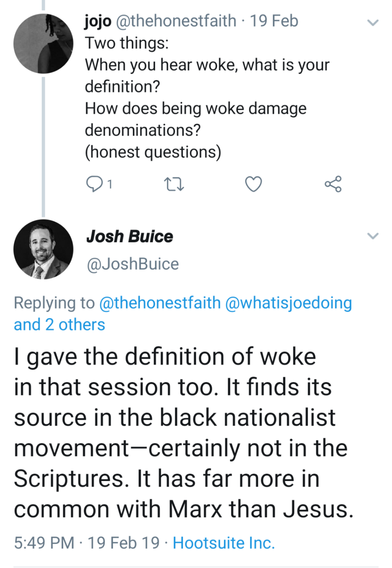Open @thehonestfaith handle in jojo's tweet header
Image resolution: width=392 pixels, height=568 pixels.
click(176, 21)
